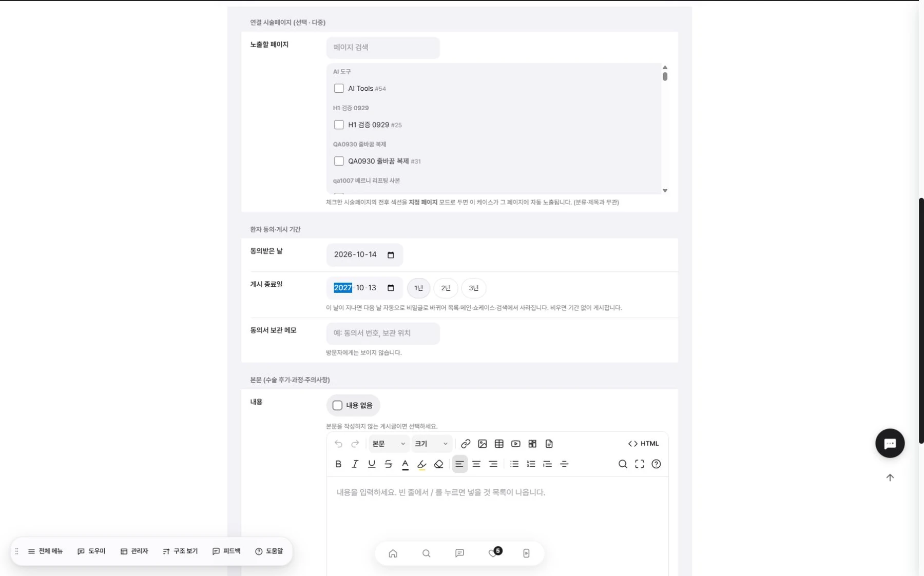
Task: Toggle bold formatting
Action: click(338, 464)
